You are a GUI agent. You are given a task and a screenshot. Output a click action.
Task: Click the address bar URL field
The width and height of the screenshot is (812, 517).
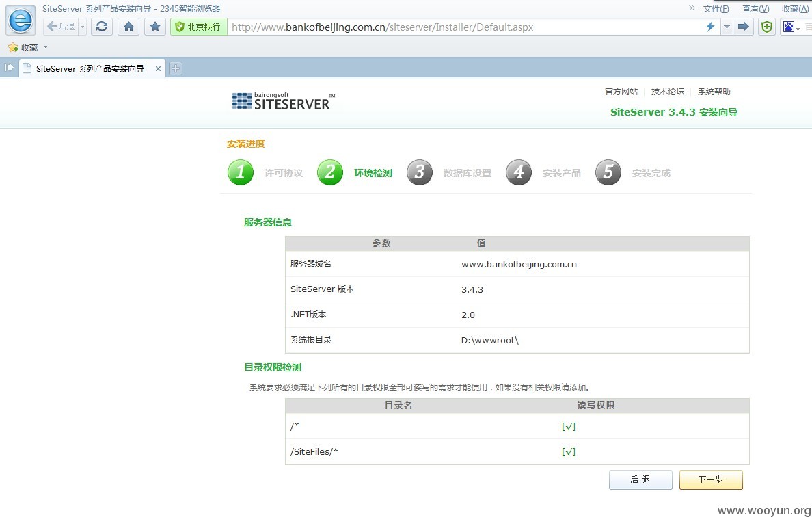tap(463, 27)
